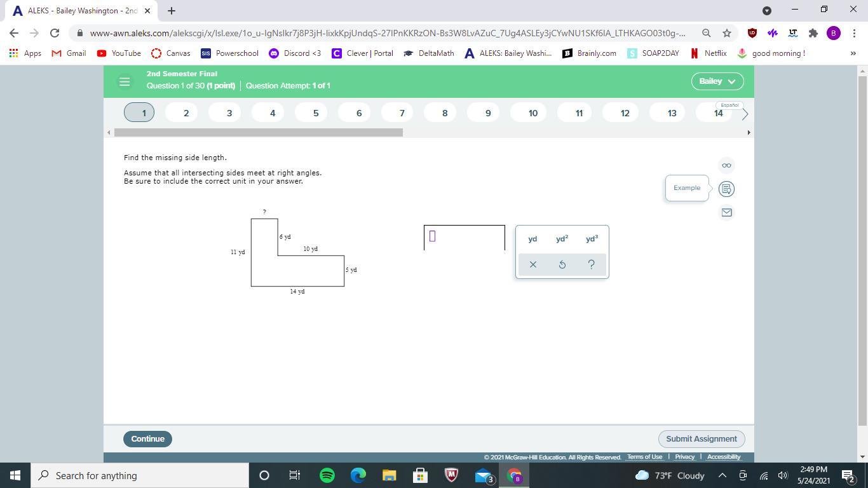Go back to the previous page
The width and height of the screenshot is (868, 488).
pyautogui.click(x=14, y=33)
